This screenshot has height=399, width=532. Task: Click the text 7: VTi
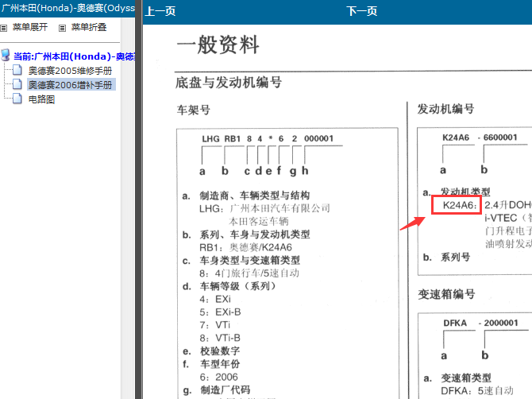214,325
